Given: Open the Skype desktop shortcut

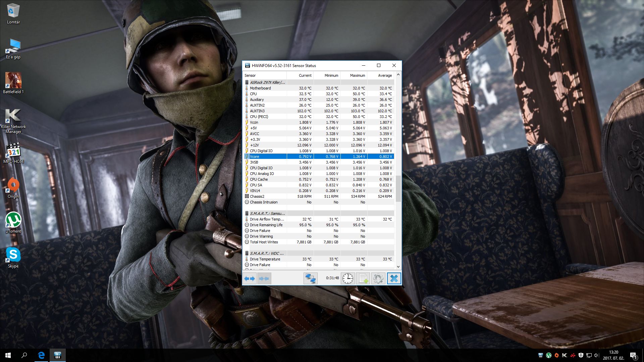Looking at the screenshot, I should [x=13, y=258].
